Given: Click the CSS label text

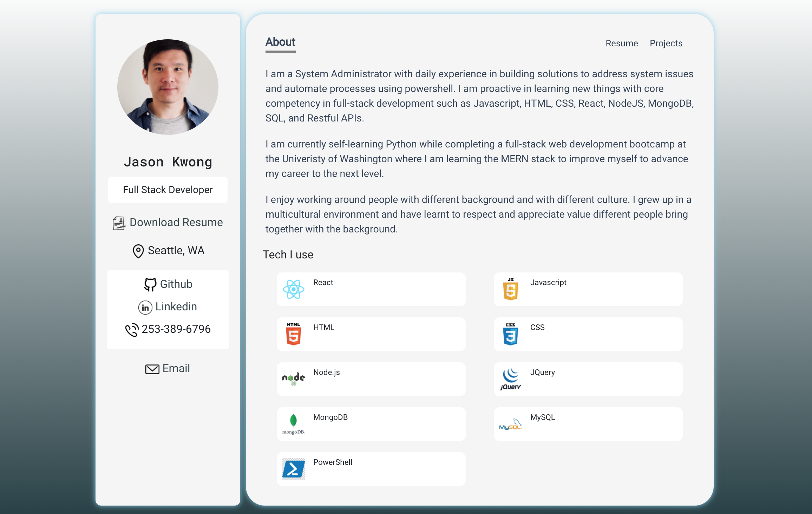Looking at the screenshot, I should tap(537, 327).
